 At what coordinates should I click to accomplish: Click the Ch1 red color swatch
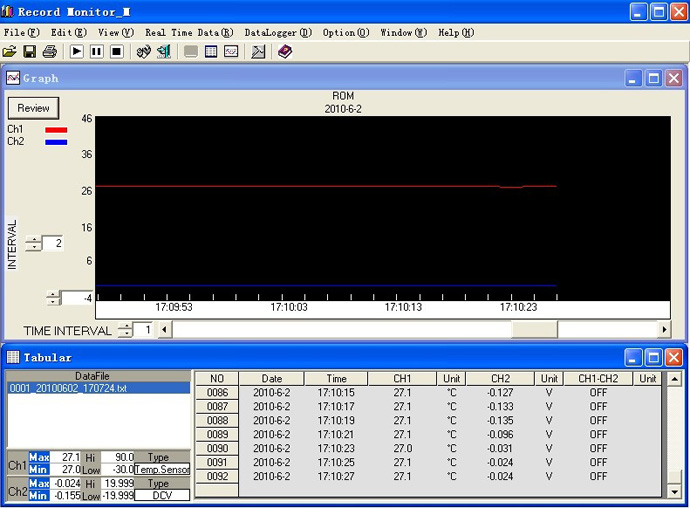coord(56,129)
